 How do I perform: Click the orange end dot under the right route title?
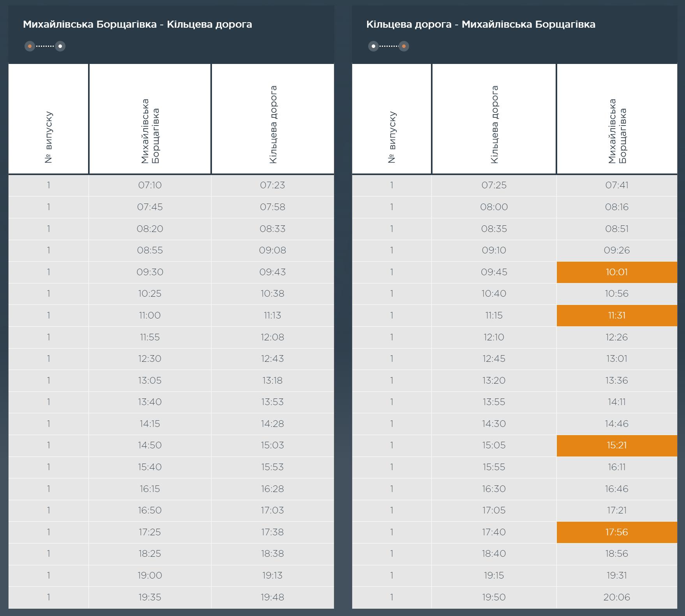[404, 46]
